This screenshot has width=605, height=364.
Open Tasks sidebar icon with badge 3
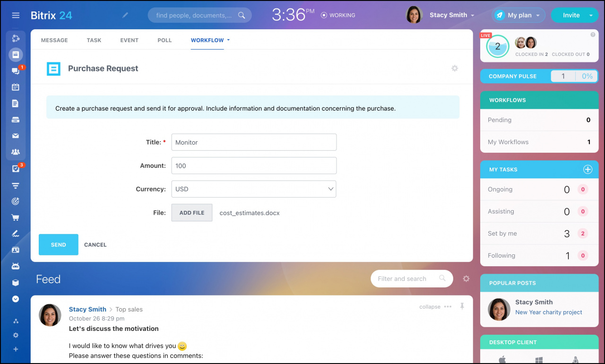pos(16,169)
